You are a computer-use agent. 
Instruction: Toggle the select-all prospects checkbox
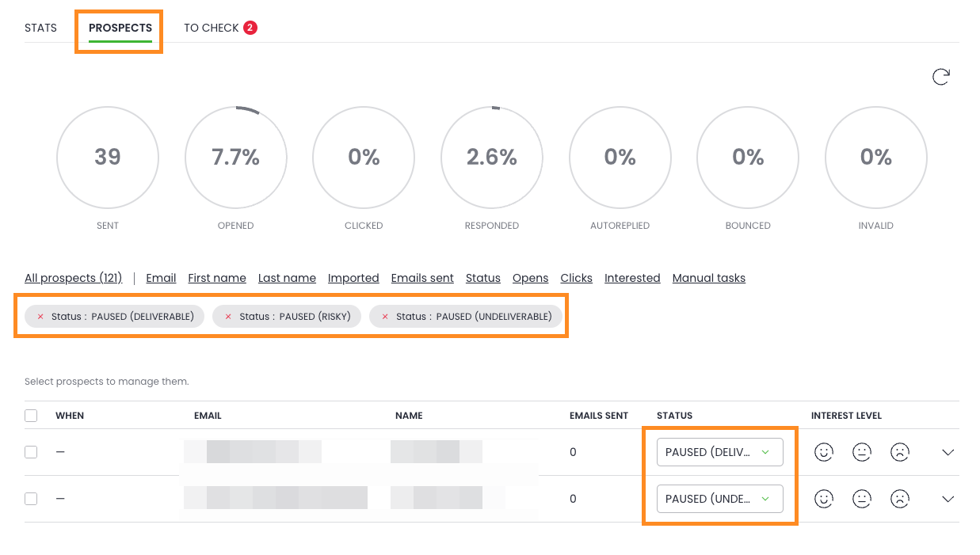click(31, 416)
